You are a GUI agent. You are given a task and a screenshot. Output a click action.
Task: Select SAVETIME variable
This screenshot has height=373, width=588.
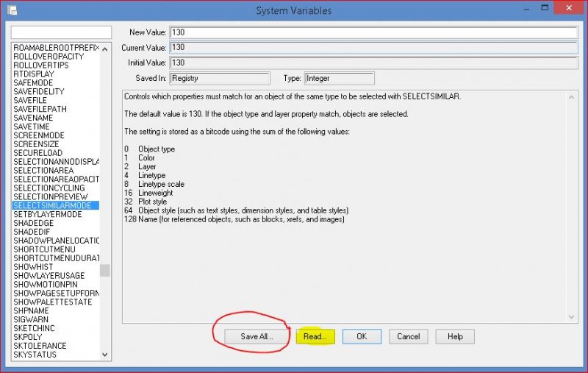pyautogui.click(x=32, y=127)
